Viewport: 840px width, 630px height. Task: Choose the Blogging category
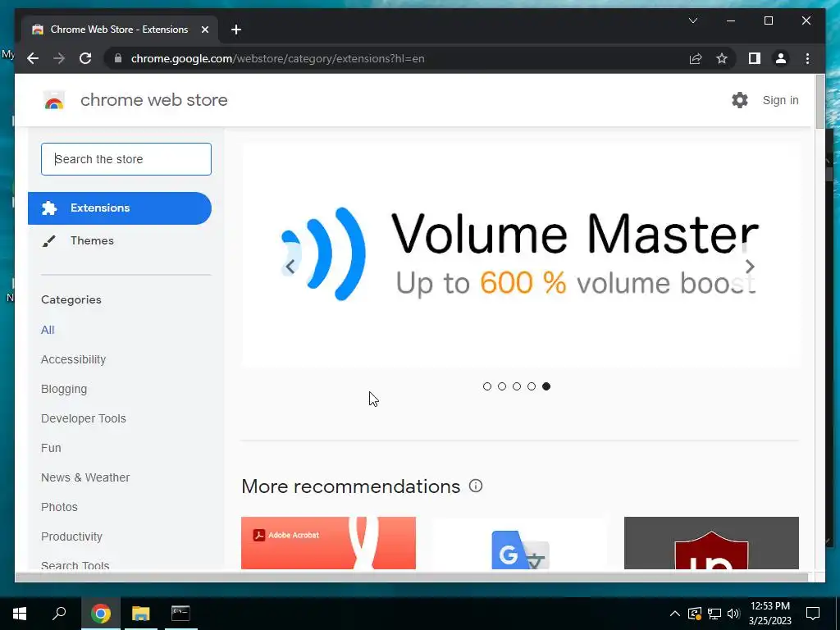64,389
